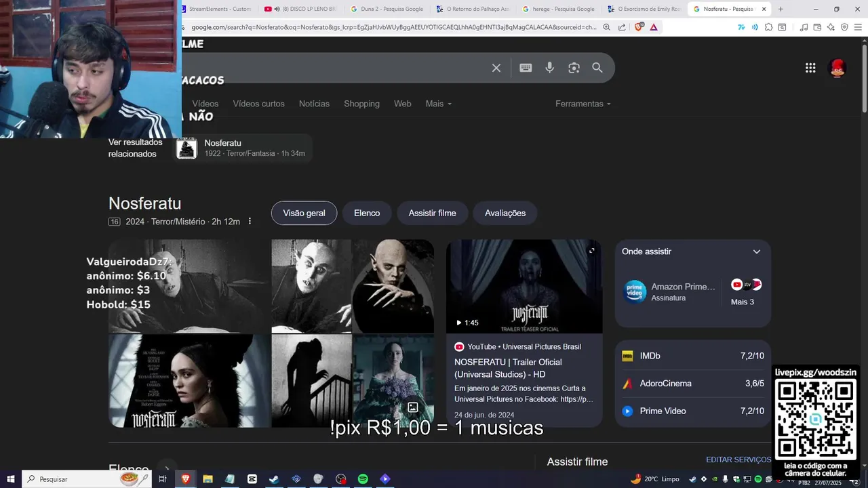Open Spotify from the taskbar

(x=363, y=479)
